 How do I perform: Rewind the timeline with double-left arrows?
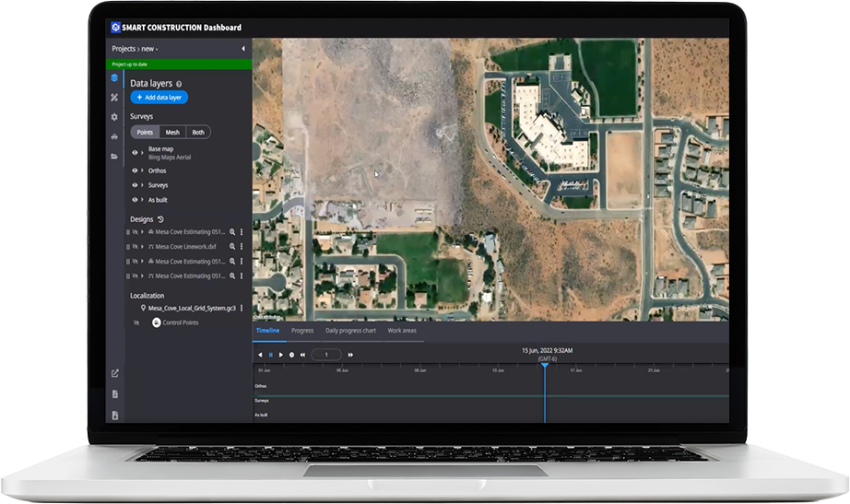(302, 355)
